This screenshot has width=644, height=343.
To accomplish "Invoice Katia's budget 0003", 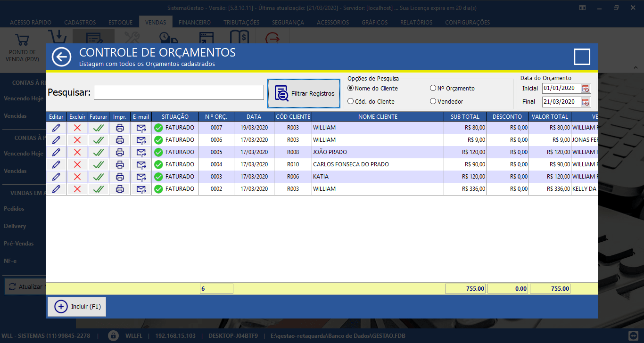I will pos(99,177).
